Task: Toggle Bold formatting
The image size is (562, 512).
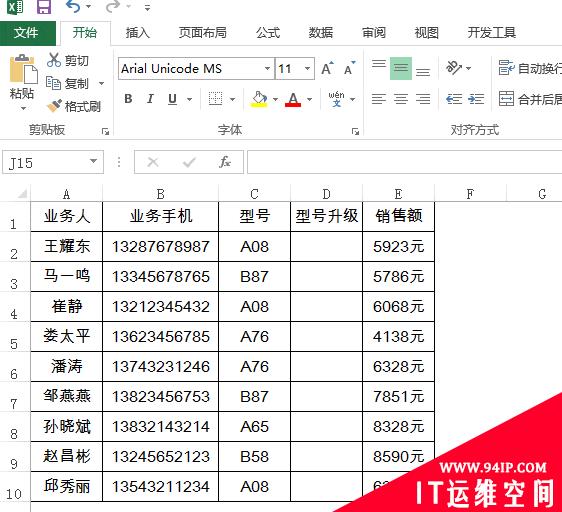Action: (x=128, y=99)
